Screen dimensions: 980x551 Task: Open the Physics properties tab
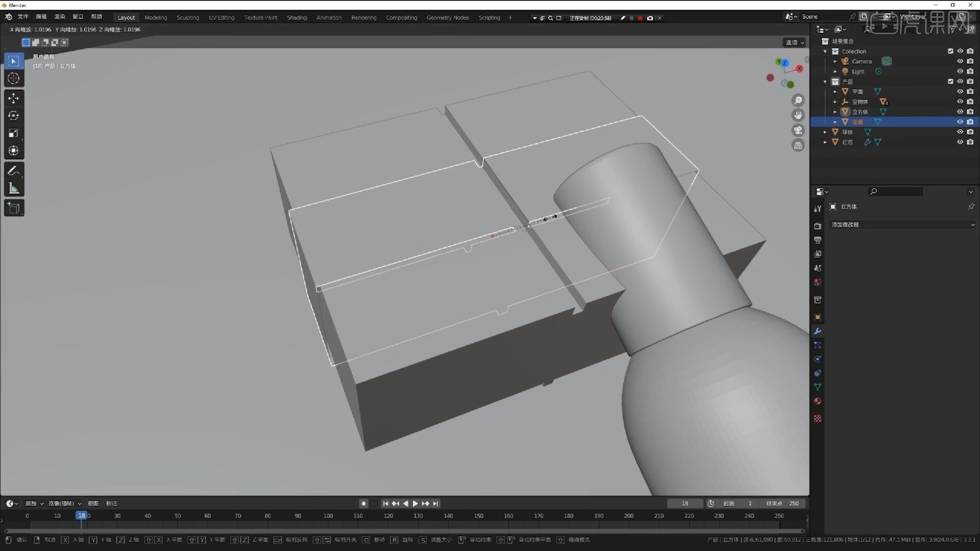click(818, 359)
